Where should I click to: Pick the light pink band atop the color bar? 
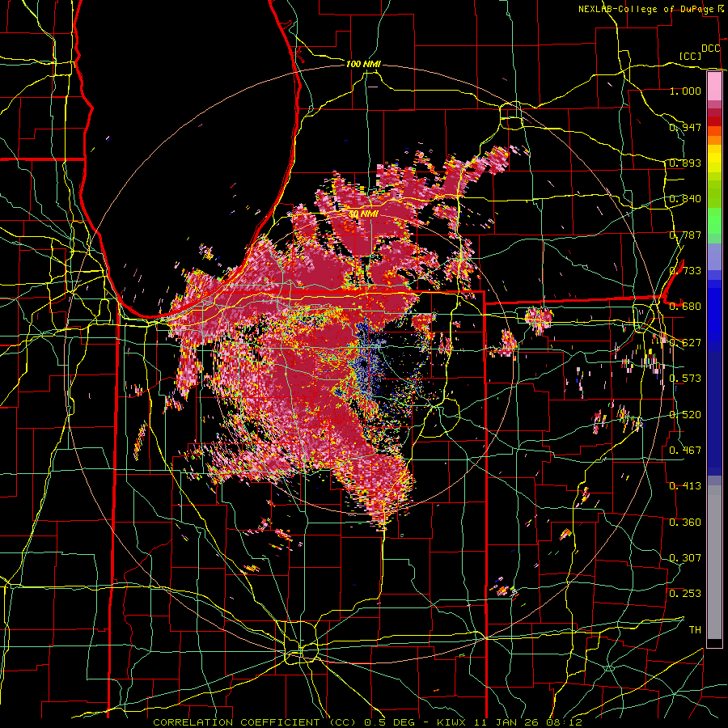(x=714, y=86)
